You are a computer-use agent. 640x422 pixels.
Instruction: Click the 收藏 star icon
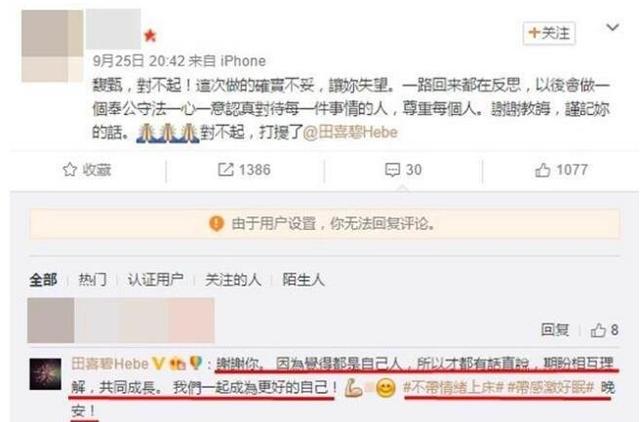pos(70,170)
